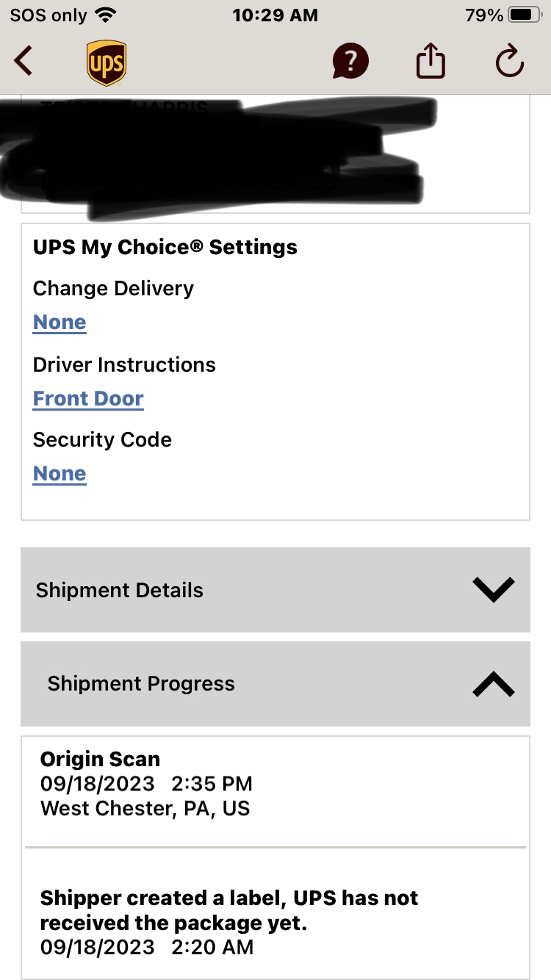Open the None link under Change Delivery
551x980 pixels.
[60, 323]
